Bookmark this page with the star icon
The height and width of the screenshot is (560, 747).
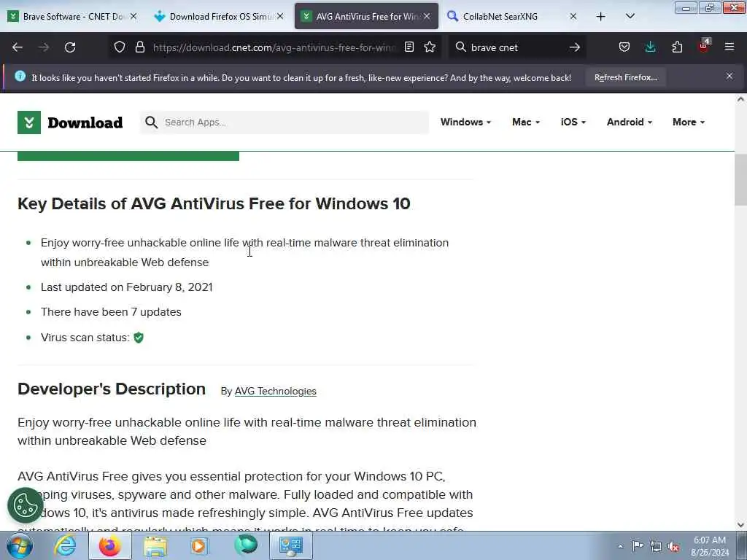[430, 47]
